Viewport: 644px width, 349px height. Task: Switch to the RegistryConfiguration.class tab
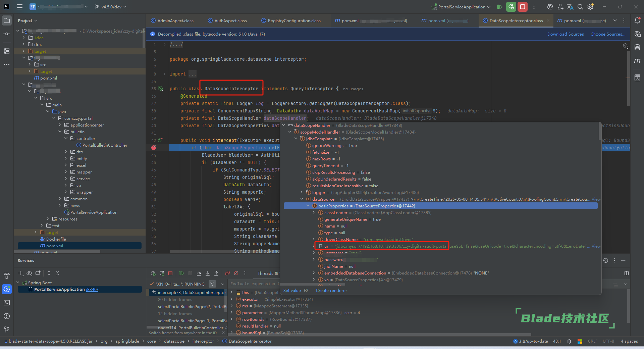point(291,20)
